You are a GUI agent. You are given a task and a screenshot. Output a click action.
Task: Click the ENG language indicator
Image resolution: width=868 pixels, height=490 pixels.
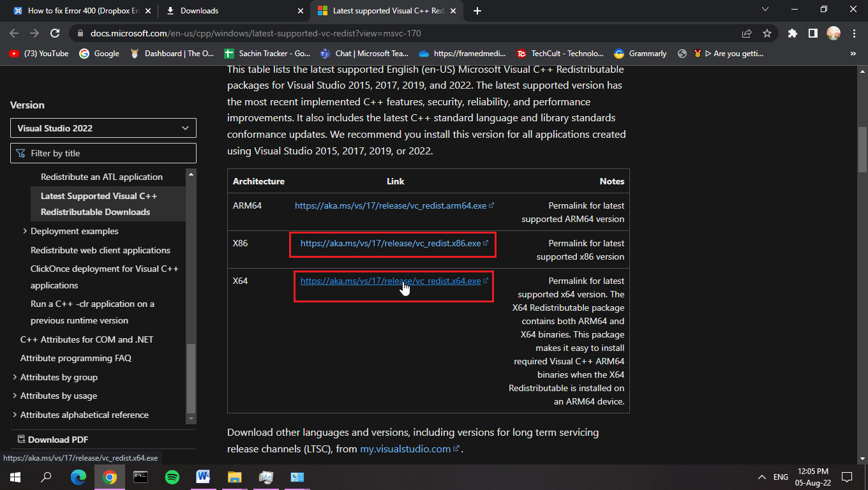pos(781,477)
